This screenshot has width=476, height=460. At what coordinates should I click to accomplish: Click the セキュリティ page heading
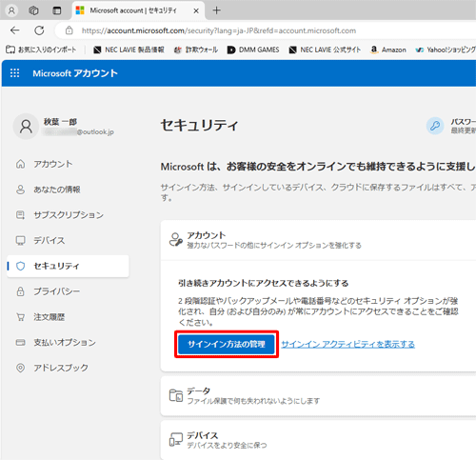[x=199, y=125]
